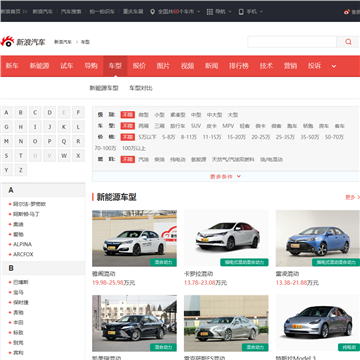Open 重庆车展 in top bar
Screen dimensions: 360x360
pyautogui.click(x=133, y=12)
